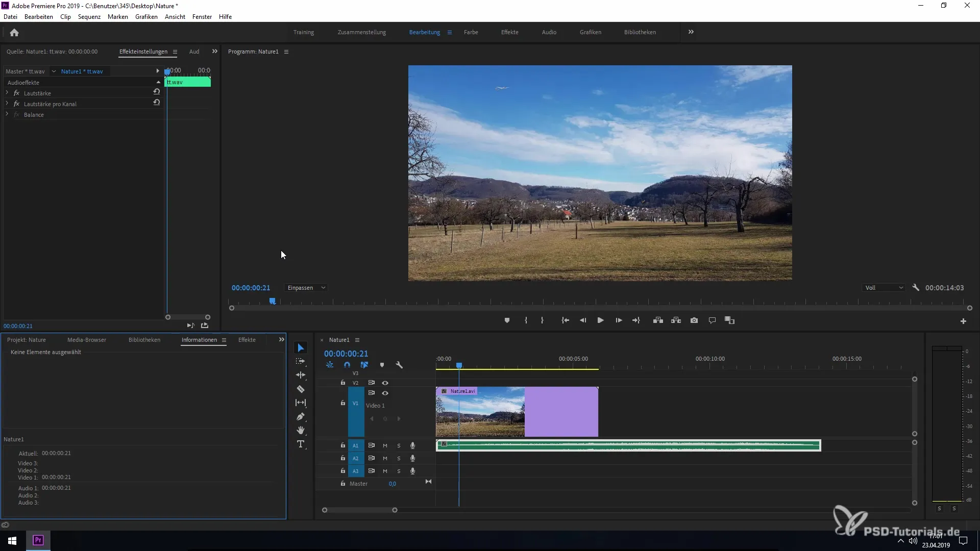Mute audio track A1
This screenshot has width=980, height=551.
(x=385, y=445)
